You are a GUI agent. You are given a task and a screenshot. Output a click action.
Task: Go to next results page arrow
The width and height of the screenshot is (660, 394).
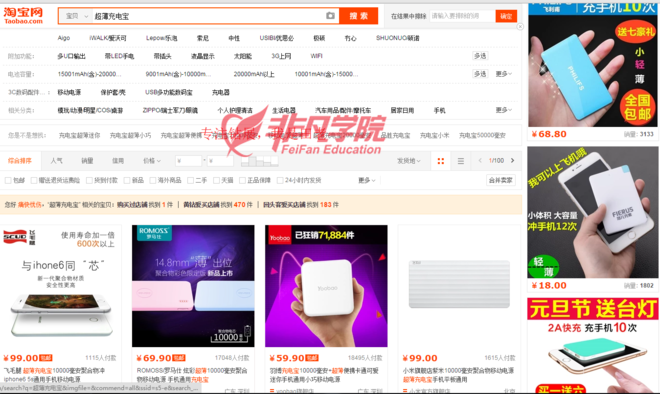512,160
